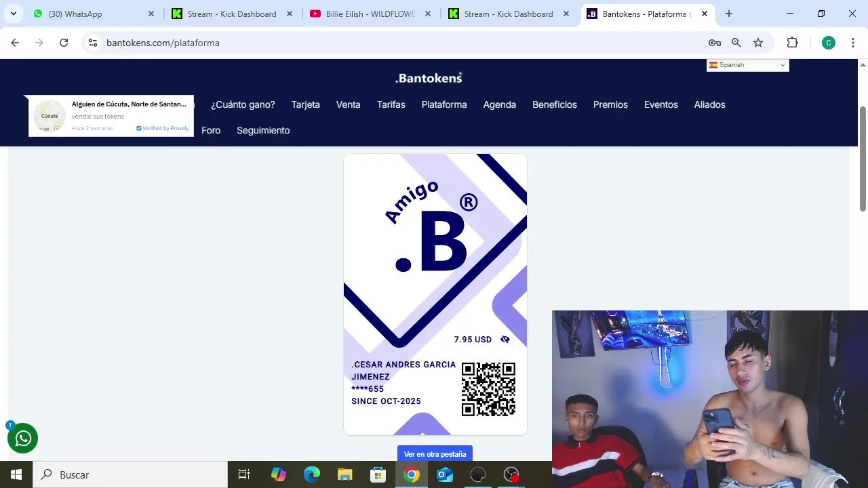The width and height of the screenshot is (868, 488).
Task: Click the zoom magnifier icon in address bar
Action: point(736,43)
